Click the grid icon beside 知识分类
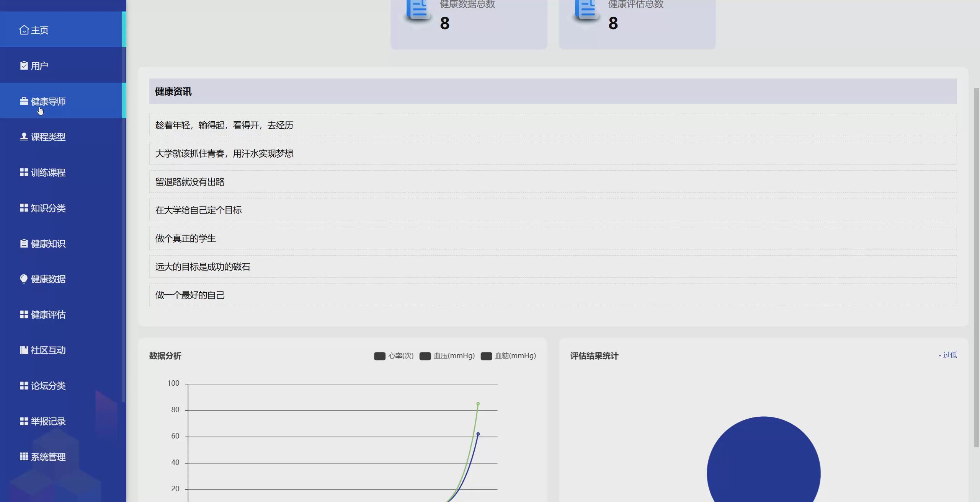The height and width of the screenshot is (502, 980). click(x=24, y=208)
